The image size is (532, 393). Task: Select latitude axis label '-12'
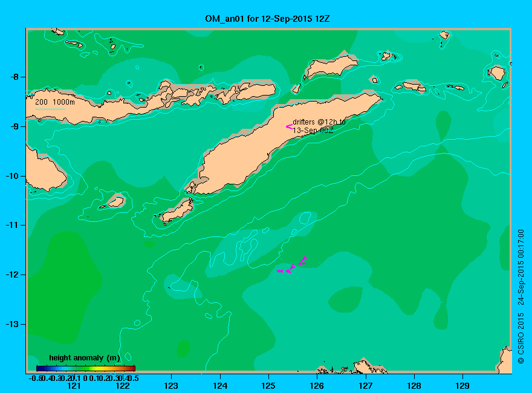[x=12, y=274]
